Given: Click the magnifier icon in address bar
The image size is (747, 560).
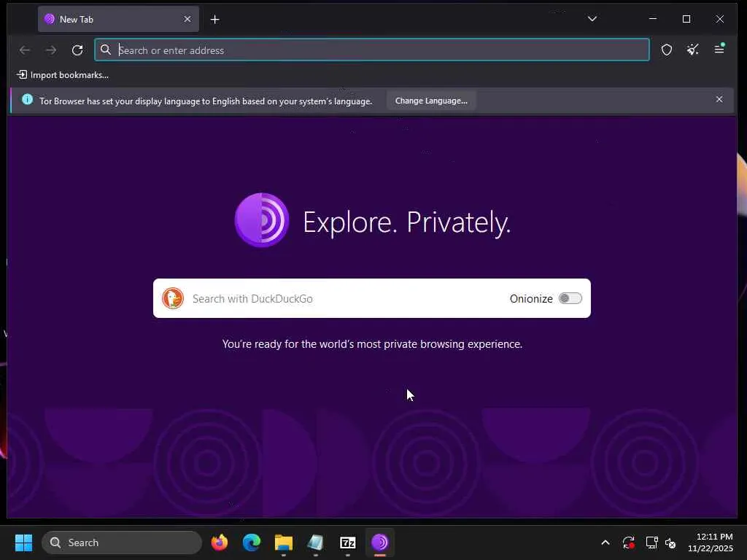Looking at the screenshot, I should [106, 50].
